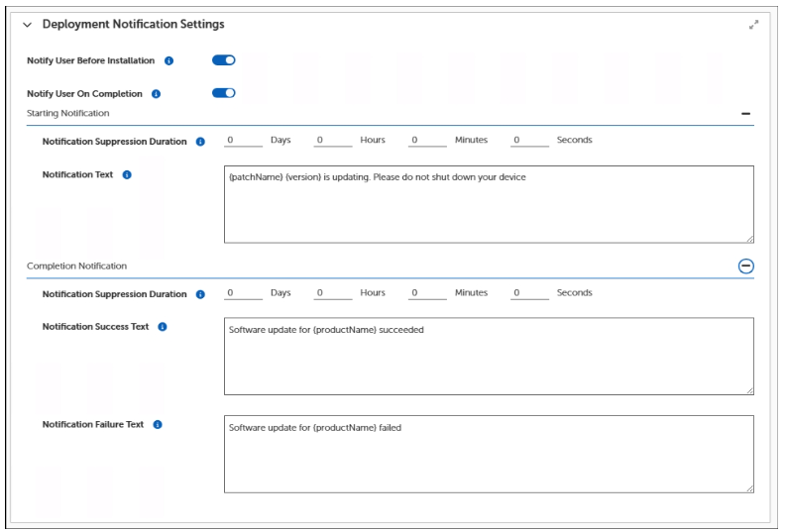
Task: Toggle Notify User On Completion switch
Action: pos(224,93)
